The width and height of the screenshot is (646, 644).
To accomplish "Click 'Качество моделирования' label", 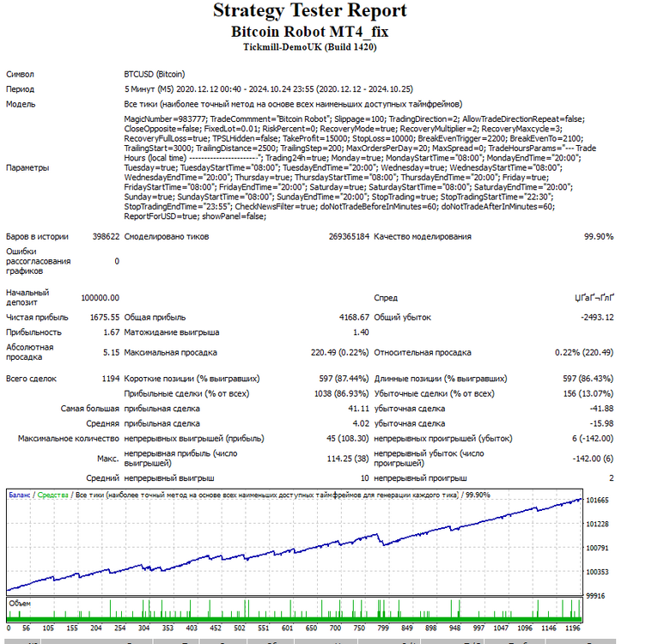I will [x=423, y=236].
